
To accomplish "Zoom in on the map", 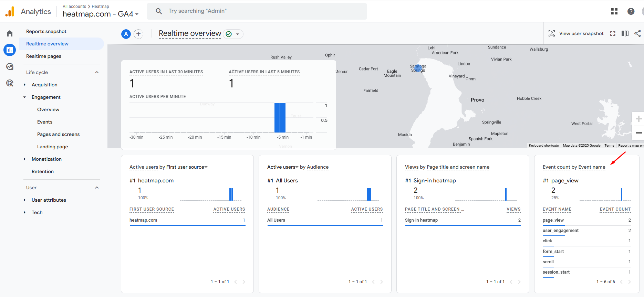I will point(638,119).
